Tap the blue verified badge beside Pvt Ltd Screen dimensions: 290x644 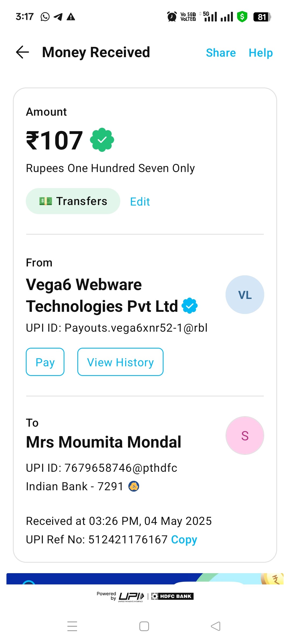click(190, 306)
